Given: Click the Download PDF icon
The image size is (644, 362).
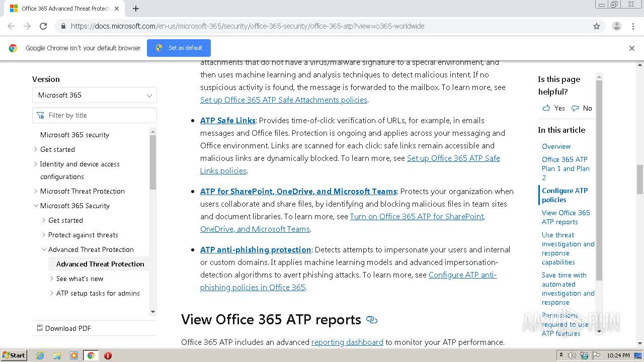Looking at the screenshot, I should pos(40,328).
